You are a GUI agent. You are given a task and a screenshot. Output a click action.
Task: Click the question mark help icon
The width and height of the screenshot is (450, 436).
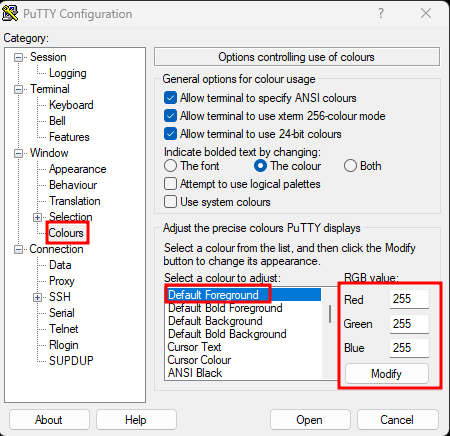[381, 13]
